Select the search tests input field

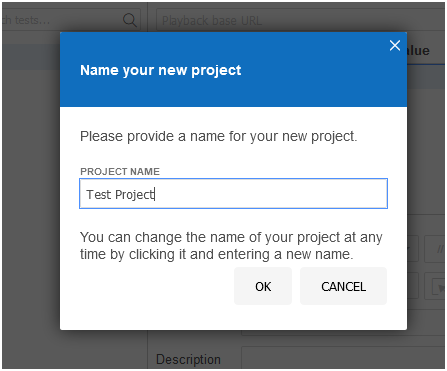click(x=71, y=20)
